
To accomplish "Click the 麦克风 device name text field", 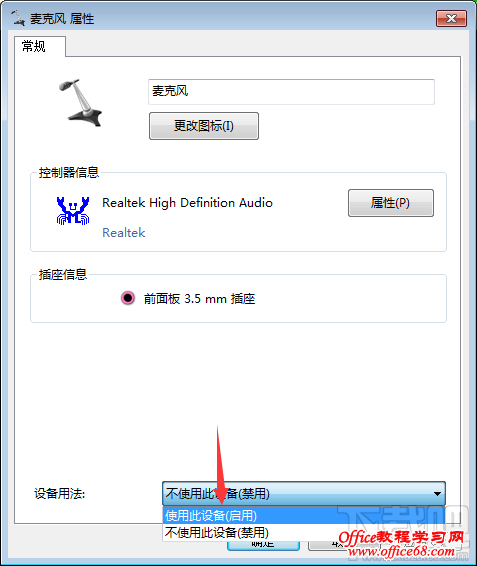I will point(291,92).
